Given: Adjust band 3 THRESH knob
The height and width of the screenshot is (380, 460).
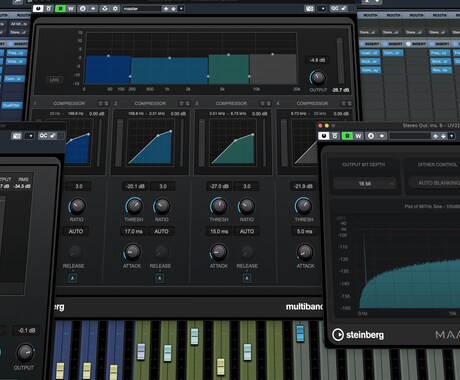Looking at the screenshot, I should tap(219, 206).
